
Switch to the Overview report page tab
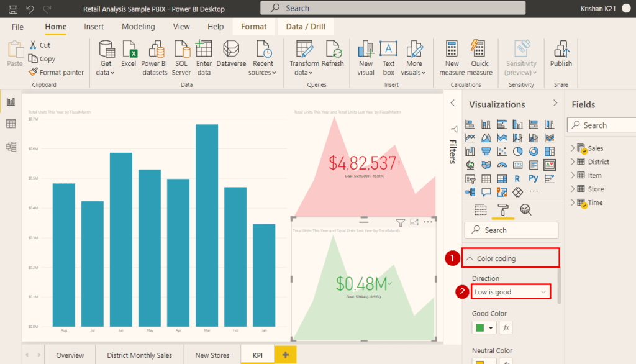[x=70, y=355]
